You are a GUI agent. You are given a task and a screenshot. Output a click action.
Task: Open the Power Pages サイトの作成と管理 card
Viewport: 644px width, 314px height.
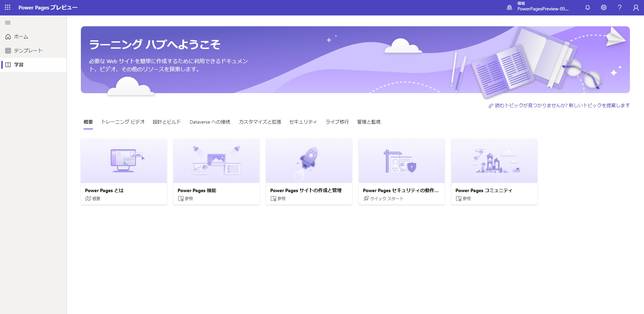309,172
